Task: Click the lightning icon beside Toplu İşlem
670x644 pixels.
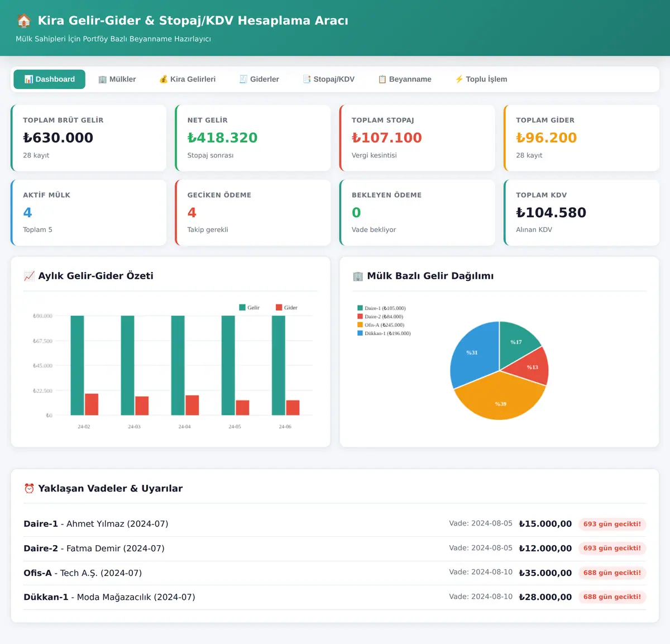Action: (459, 79)
